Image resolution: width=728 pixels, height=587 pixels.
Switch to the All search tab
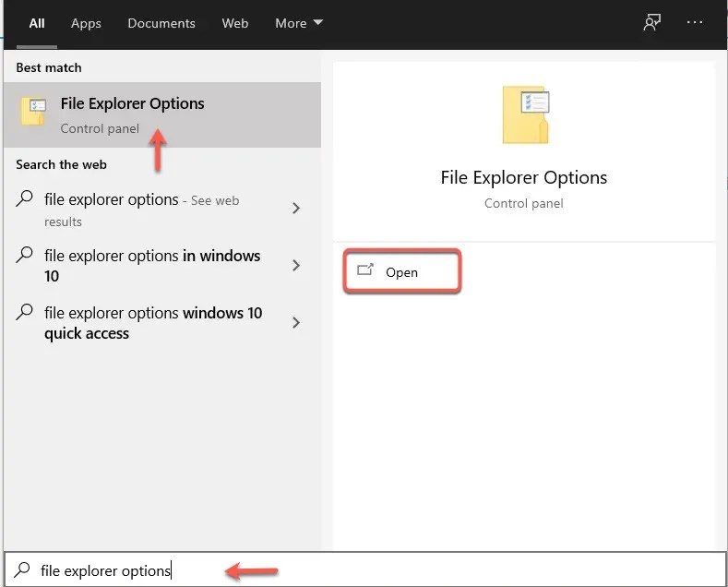[37, 23]
